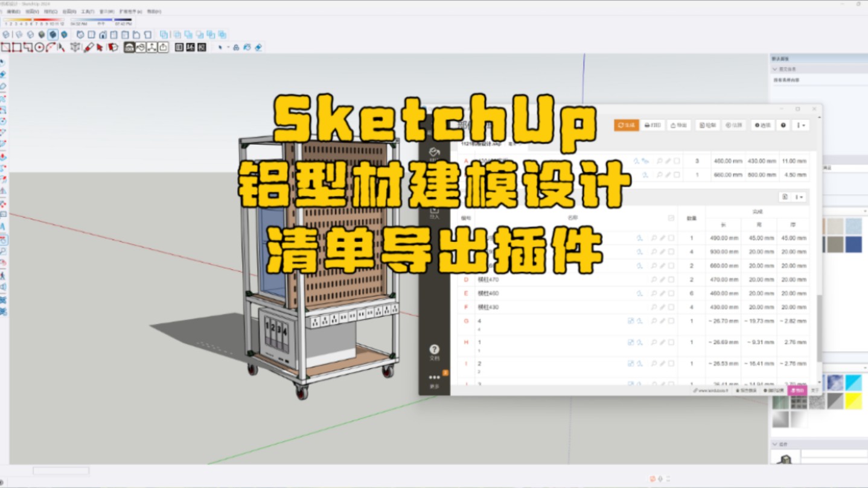Click the magnifier icon on the 横柱470 row
Screen dimensions: 868x488
tap(654, 279)
